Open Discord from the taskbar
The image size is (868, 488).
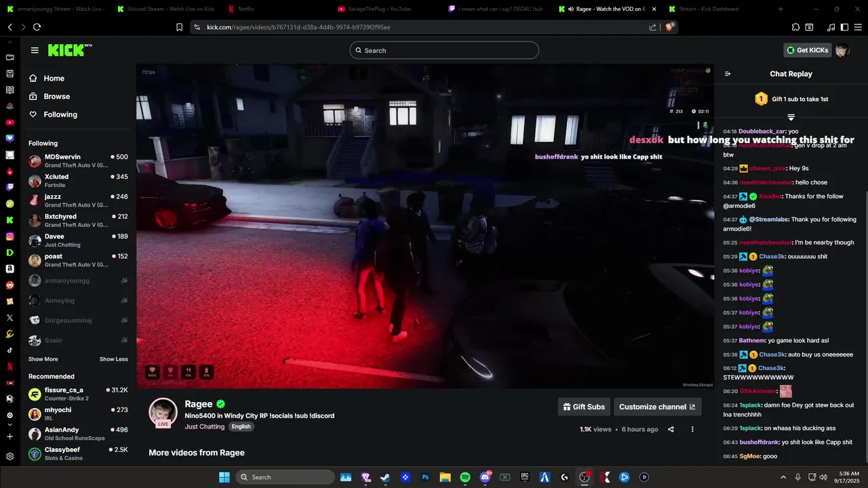pos(485,477)
